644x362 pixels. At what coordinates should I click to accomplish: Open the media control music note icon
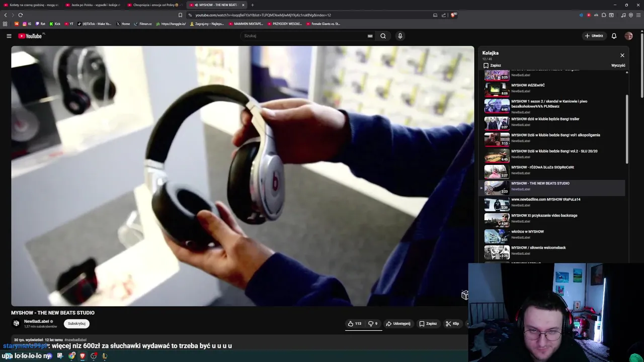623,15
